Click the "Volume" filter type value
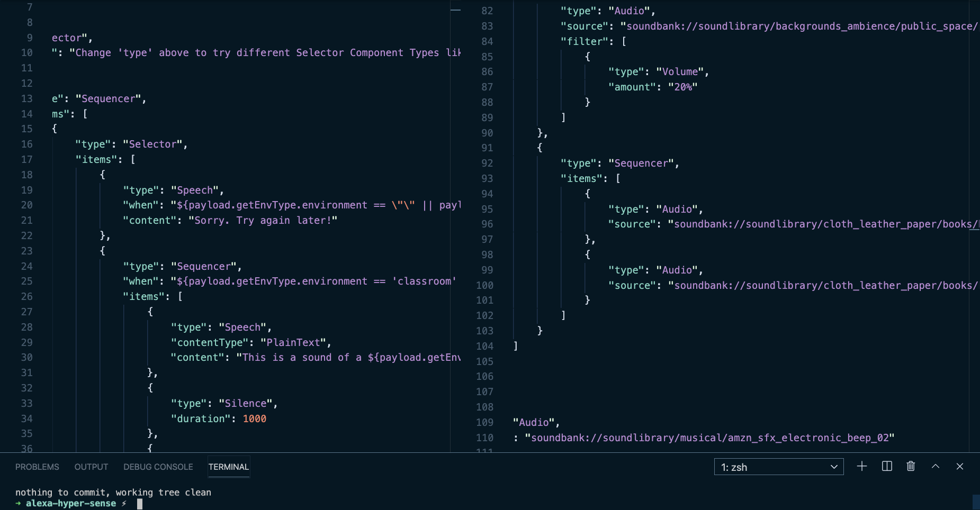 click(x=680, y=71)
